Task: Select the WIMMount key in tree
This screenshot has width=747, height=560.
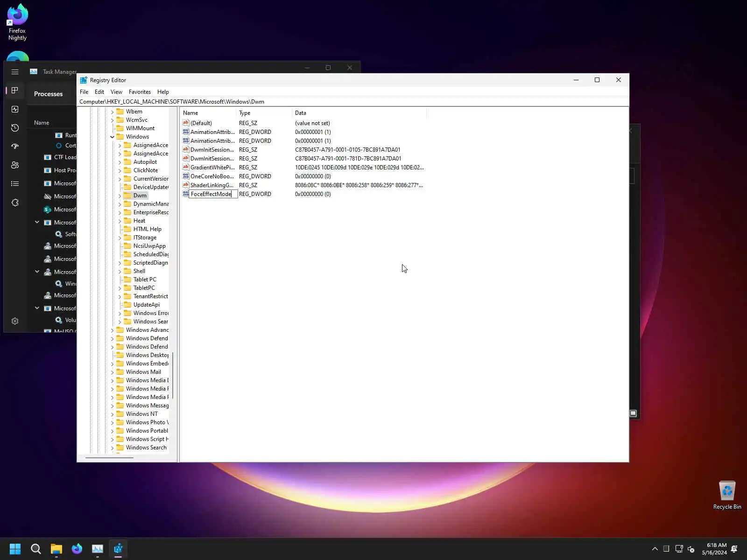Action: coord(140,128)
